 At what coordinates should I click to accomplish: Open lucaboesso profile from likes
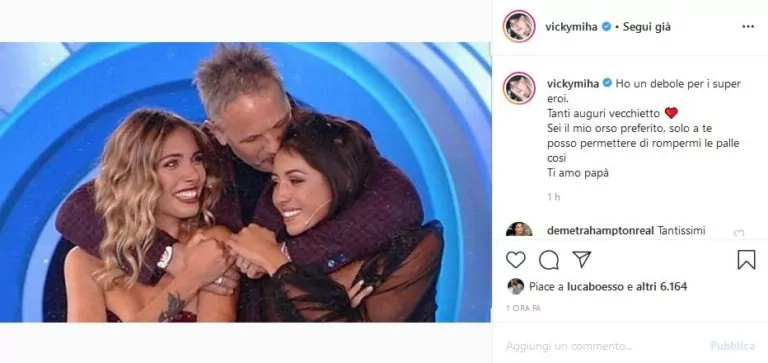click(594, 287)
